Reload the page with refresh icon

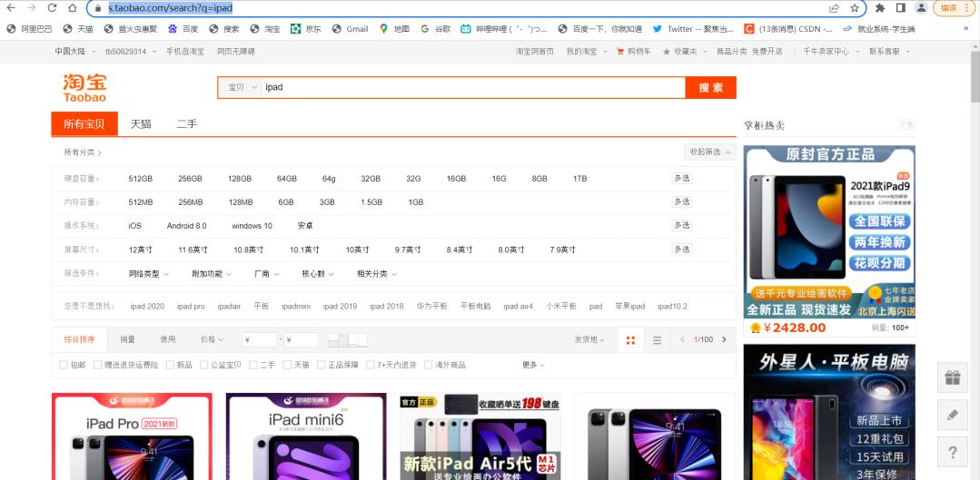(x=52, y=8)
